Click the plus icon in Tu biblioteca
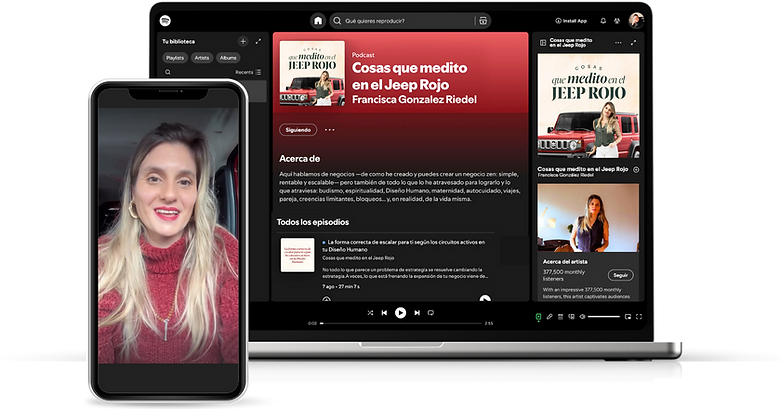 pos(243,41)
